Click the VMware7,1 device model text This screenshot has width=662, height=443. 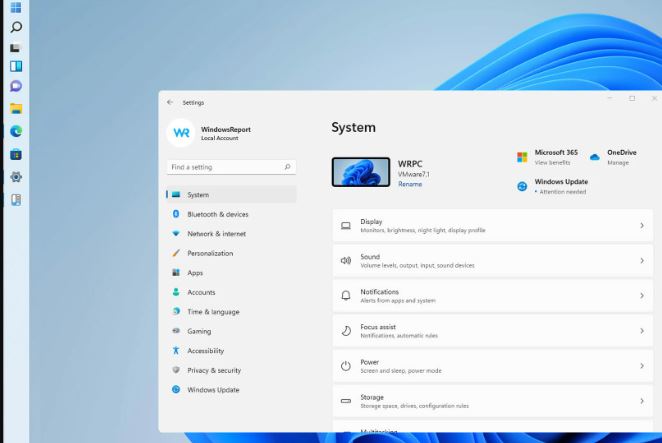coord(413,174)
